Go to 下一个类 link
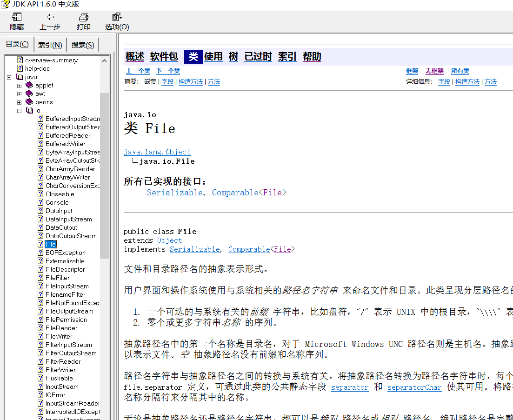This screenshot has width=513, height=420. pyautogui.click(x=168, y=71)
